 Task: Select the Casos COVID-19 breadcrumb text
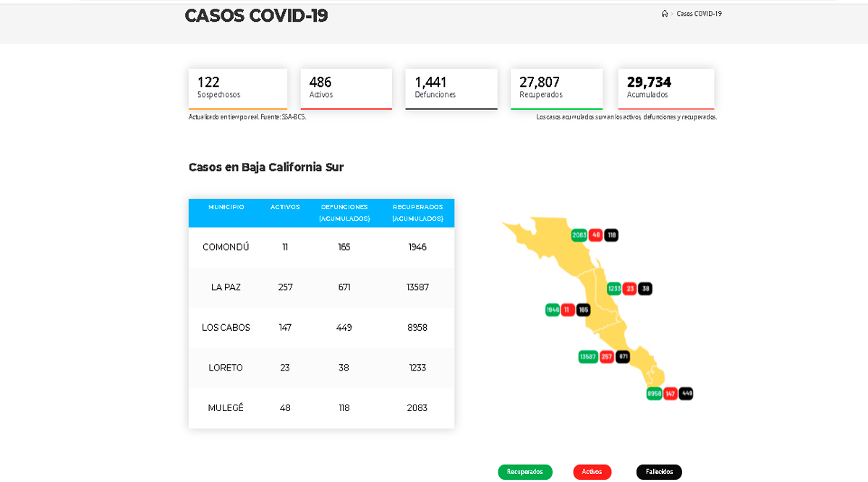[699, 14]
